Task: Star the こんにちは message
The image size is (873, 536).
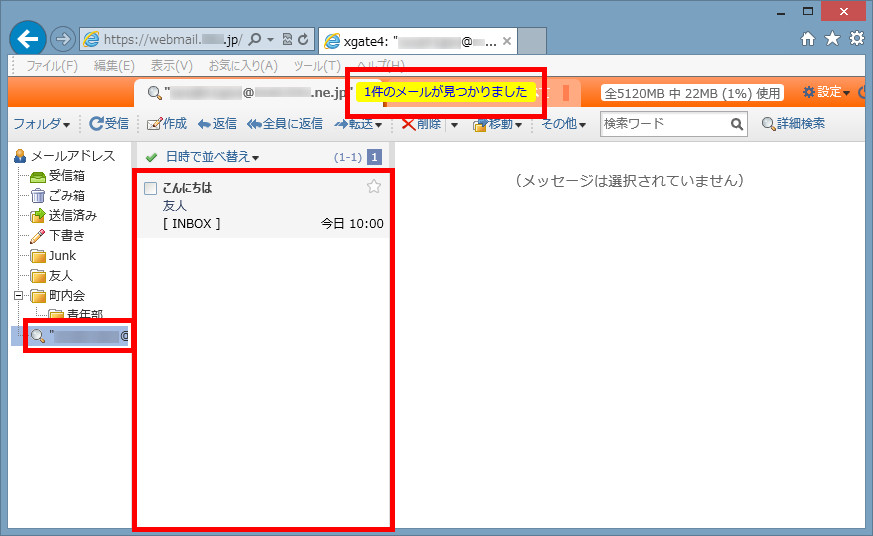Action: [x=374, y=187]
